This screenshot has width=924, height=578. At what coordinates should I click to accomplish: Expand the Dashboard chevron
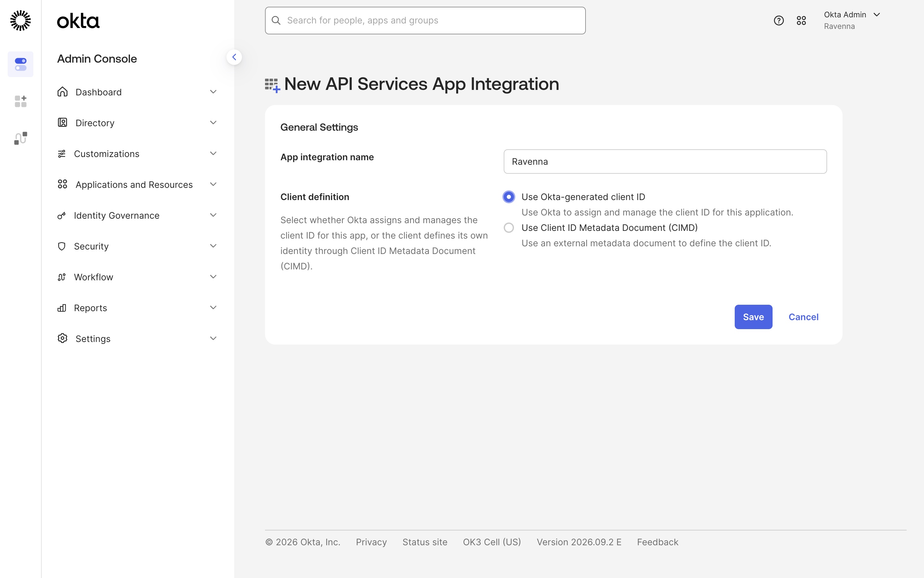click(213, 92)
